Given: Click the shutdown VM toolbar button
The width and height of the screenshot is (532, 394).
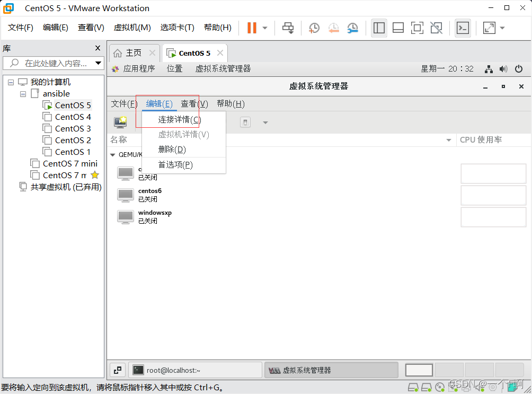Looking at the screenshot, I should pyautogui.click(x=245, y=122).
